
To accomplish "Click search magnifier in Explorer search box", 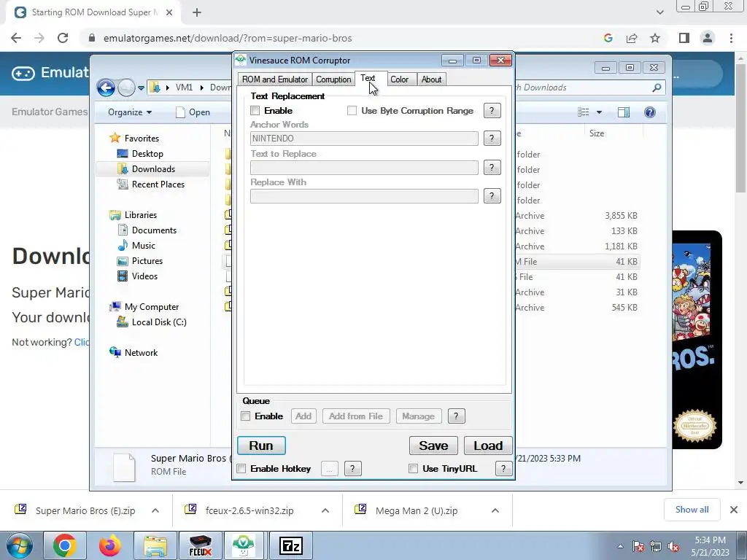I will coord(657,87).
